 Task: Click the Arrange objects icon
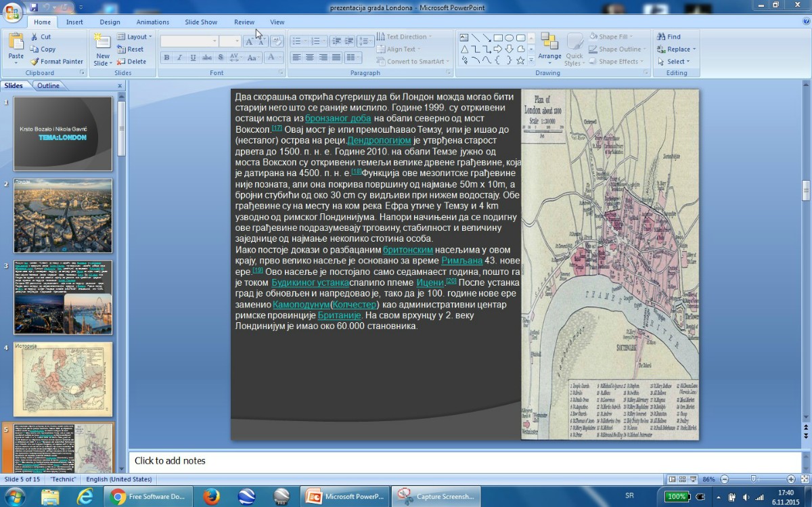549,43
